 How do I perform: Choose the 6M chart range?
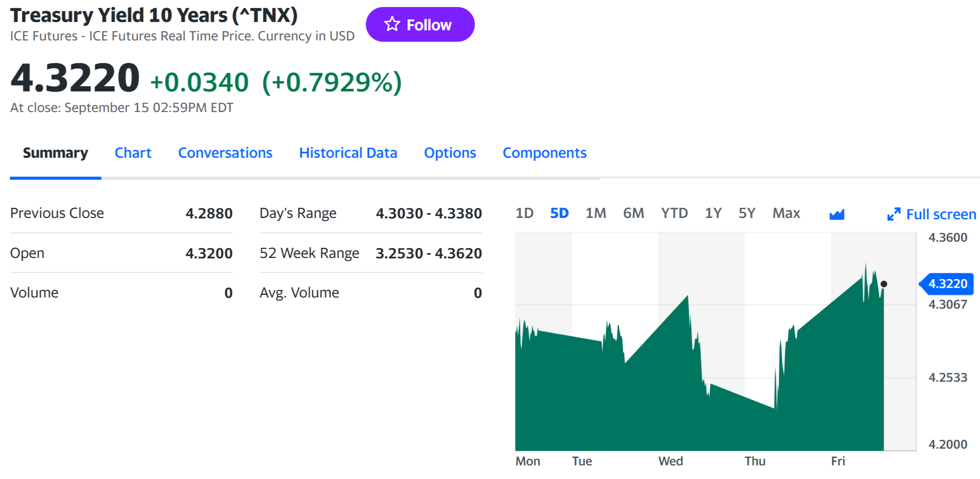pyautogui.click(x=634, y=214)
